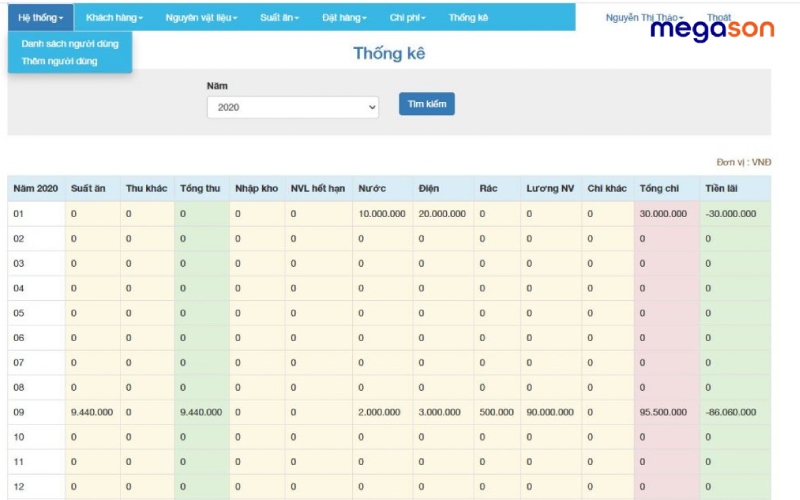Select the month 09 row label

pos(19,412)
